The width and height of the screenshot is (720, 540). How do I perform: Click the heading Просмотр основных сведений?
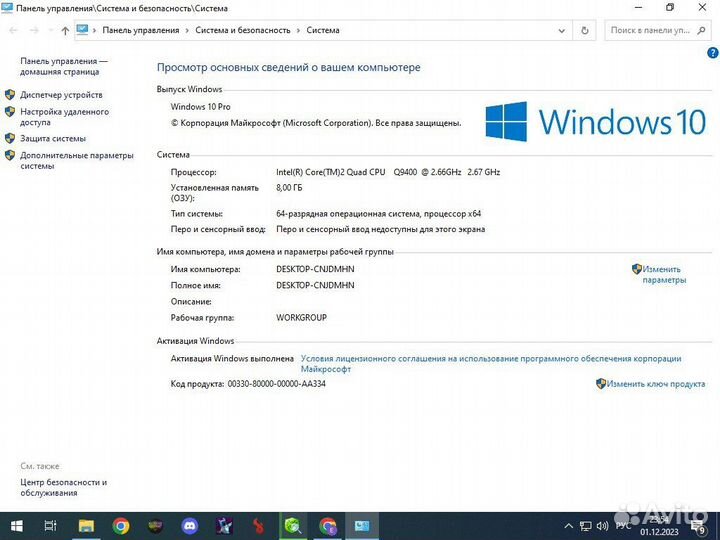288,68
